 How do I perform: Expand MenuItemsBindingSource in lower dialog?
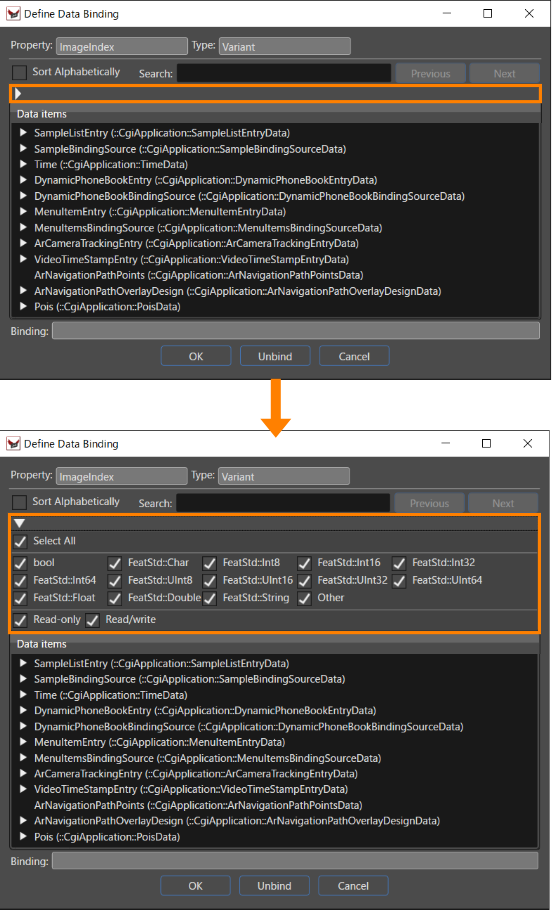23,757
